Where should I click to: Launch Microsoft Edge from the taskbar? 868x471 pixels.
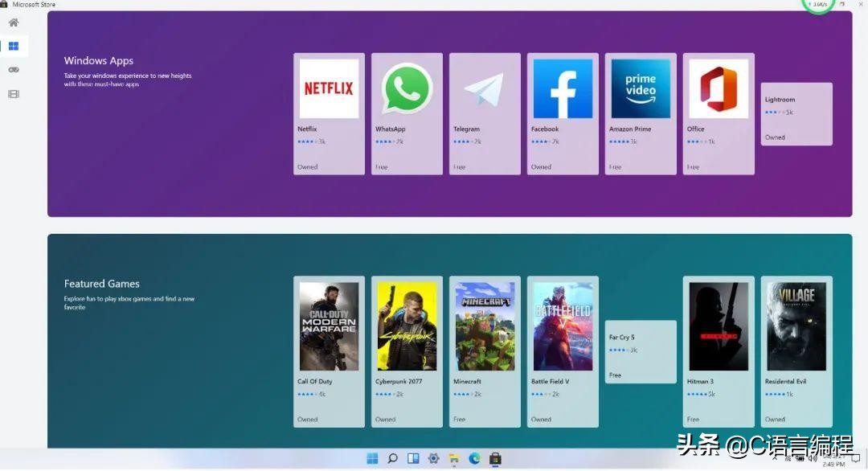pos(474,458)
